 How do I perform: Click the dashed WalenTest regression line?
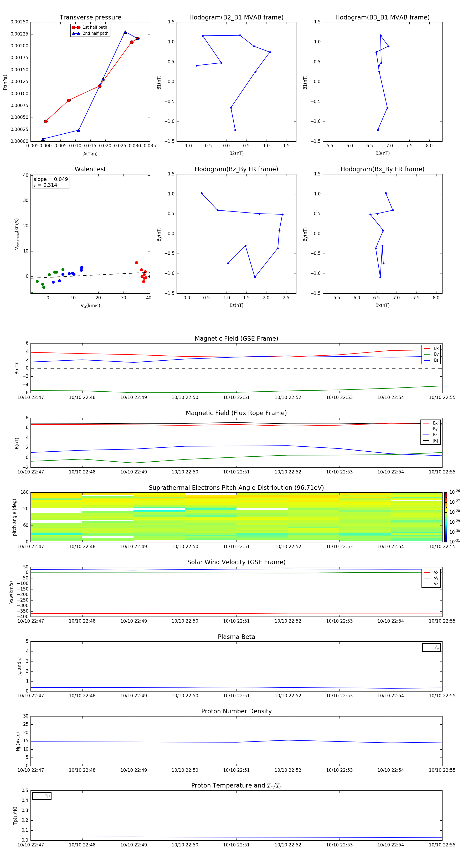90,275
